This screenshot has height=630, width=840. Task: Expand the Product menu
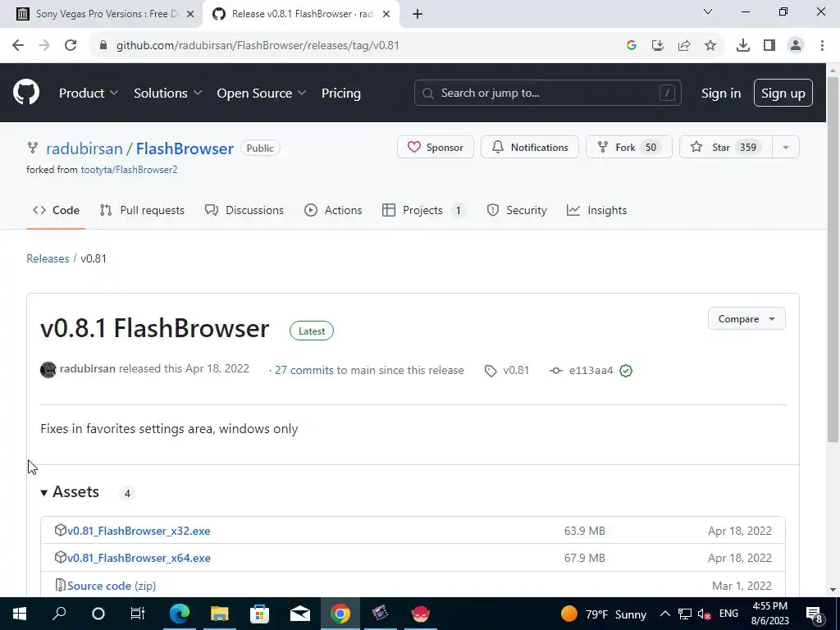pyautogui.click(x=89, y=94)
